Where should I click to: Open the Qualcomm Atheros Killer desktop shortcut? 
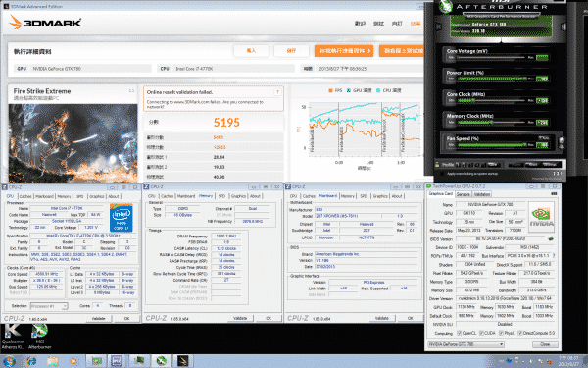(13, 337)
